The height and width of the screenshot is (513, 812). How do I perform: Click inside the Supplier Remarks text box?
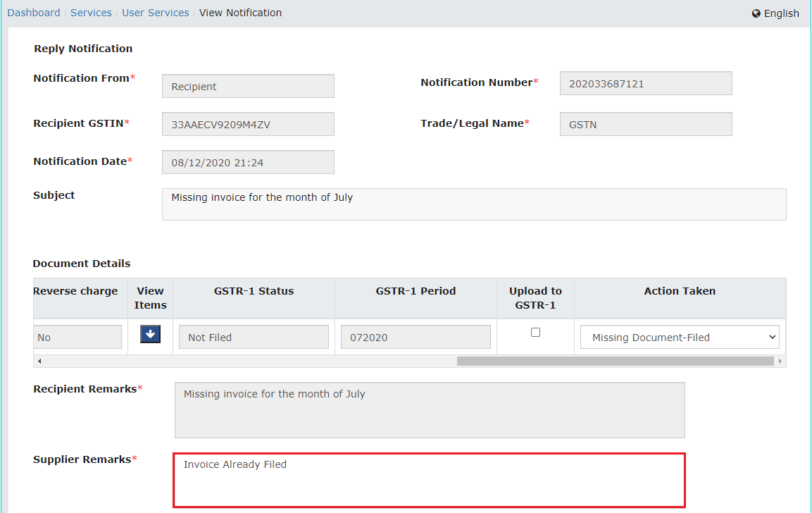point(428,481)
